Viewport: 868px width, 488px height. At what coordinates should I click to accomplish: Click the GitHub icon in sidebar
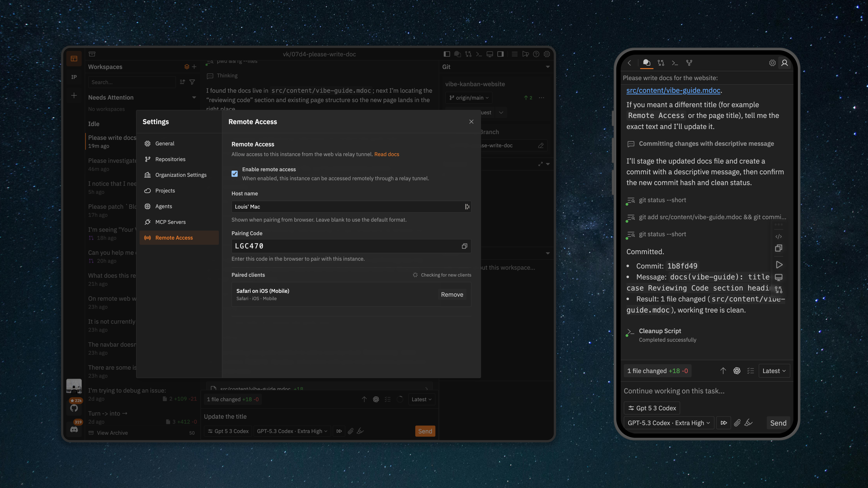click(74, 408)
